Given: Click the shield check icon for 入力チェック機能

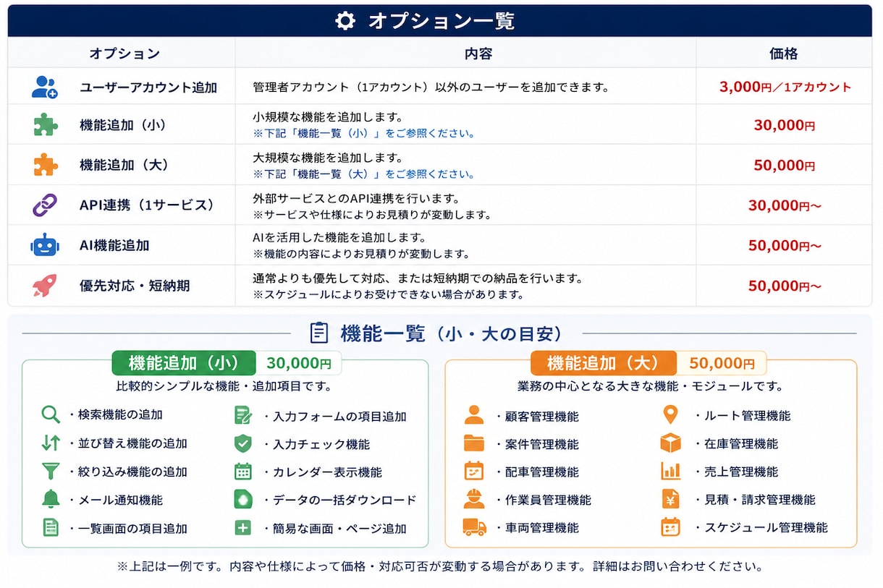Looking at the screenshot, I should click(243, 443).
